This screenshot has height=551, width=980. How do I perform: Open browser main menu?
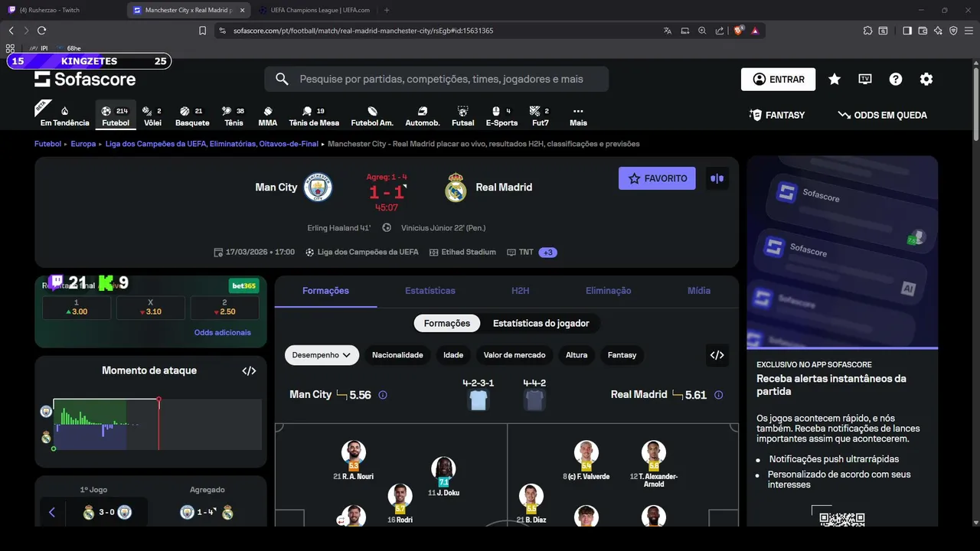pos(969,31)
